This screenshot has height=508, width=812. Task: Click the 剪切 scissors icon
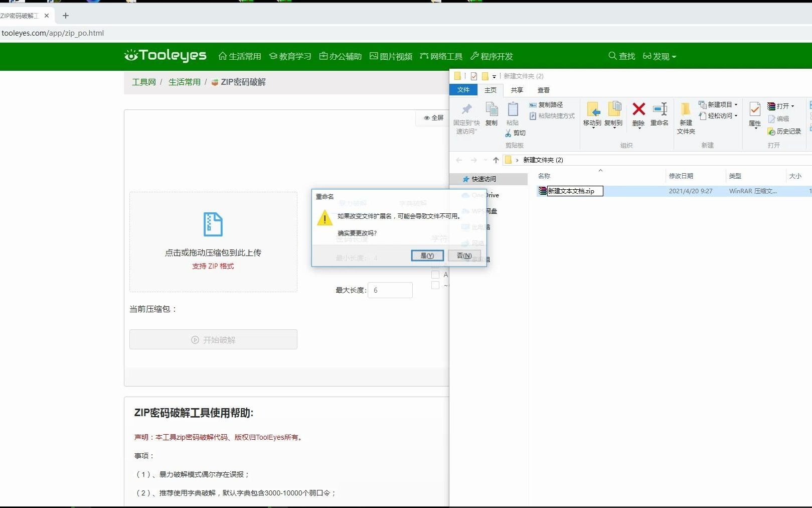pos(508,133)
